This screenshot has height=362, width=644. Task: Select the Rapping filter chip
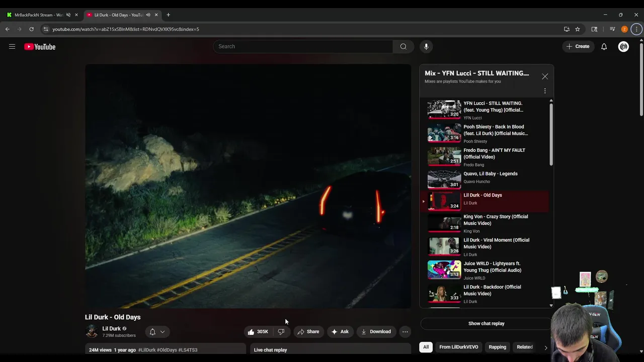[x=497, y=347]
